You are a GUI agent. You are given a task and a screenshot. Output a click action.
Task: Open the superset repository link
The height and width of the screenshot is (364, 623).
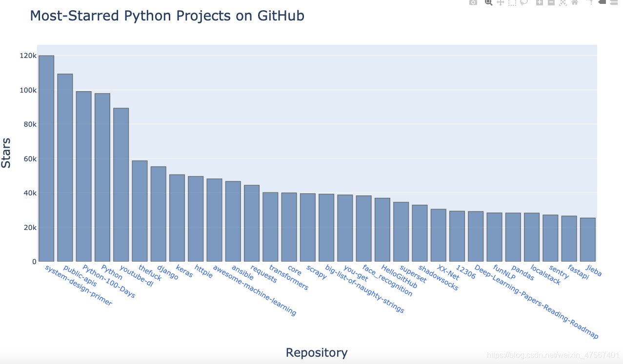pos(413,274)
